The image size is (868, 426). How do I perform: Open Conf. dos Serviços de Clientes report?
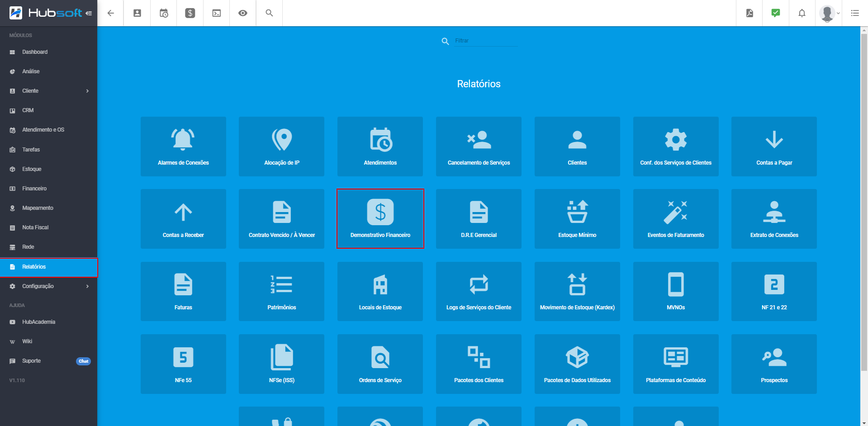pos(676,147)
